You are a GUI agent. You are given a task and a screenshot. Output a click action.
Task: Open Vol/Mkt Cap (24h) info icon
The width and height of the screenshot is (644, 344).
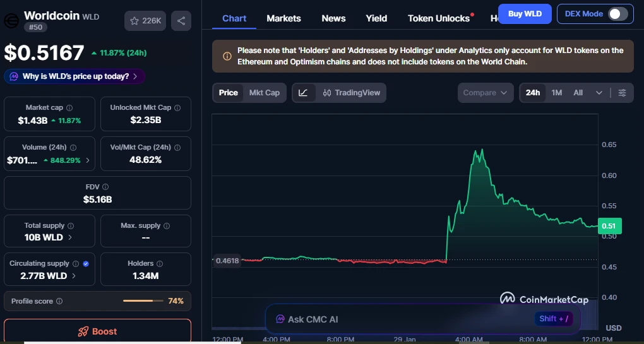click(x=177, y=147)
